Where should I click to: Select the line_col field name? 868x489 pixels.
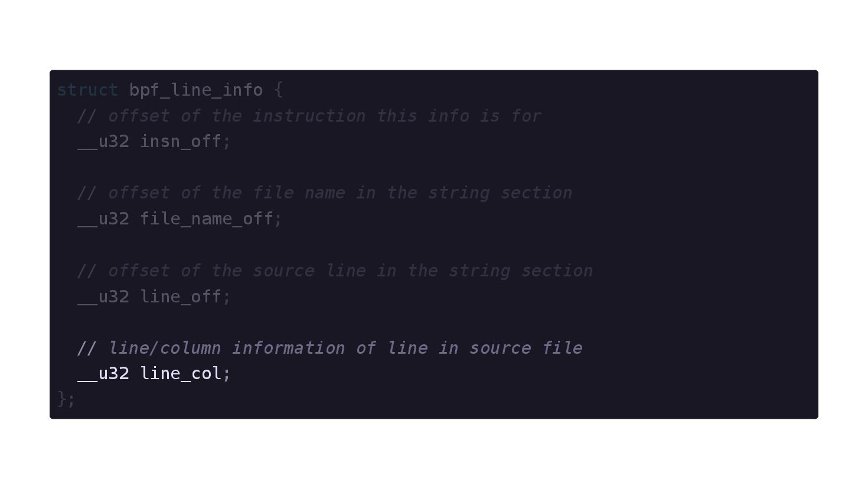[180, 374]
